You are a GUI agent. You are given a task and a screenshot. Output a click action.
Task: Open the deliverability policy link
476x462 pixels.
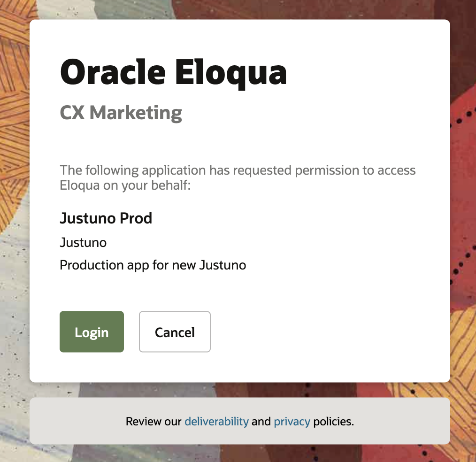tap(216, 421)
